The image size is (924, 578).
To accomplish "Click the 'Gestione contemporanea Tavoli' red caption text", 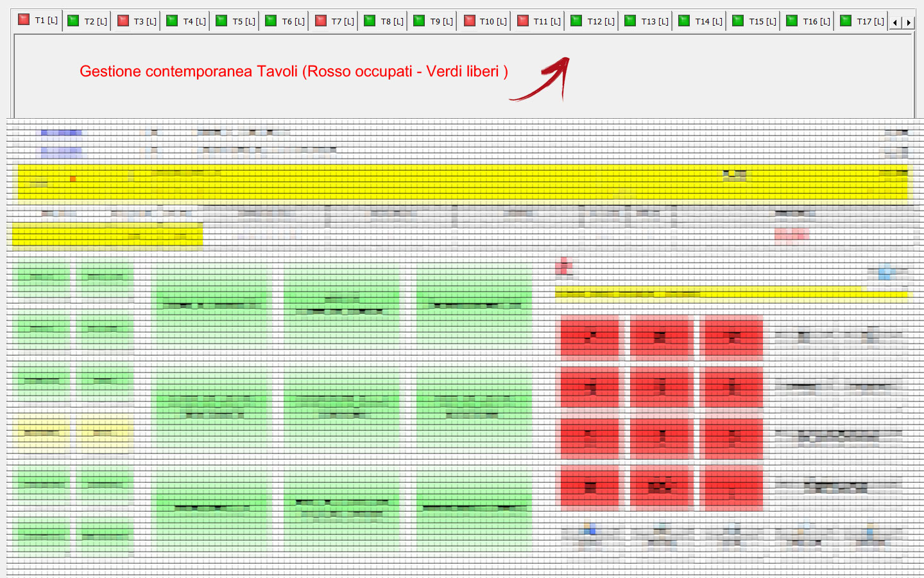I will point(293,71).
